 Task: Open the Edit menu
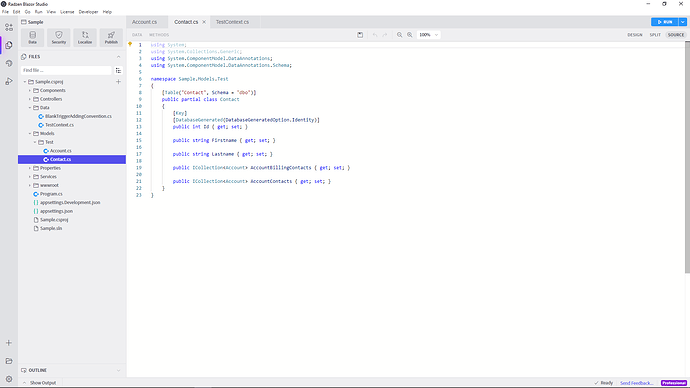[16, 12]
